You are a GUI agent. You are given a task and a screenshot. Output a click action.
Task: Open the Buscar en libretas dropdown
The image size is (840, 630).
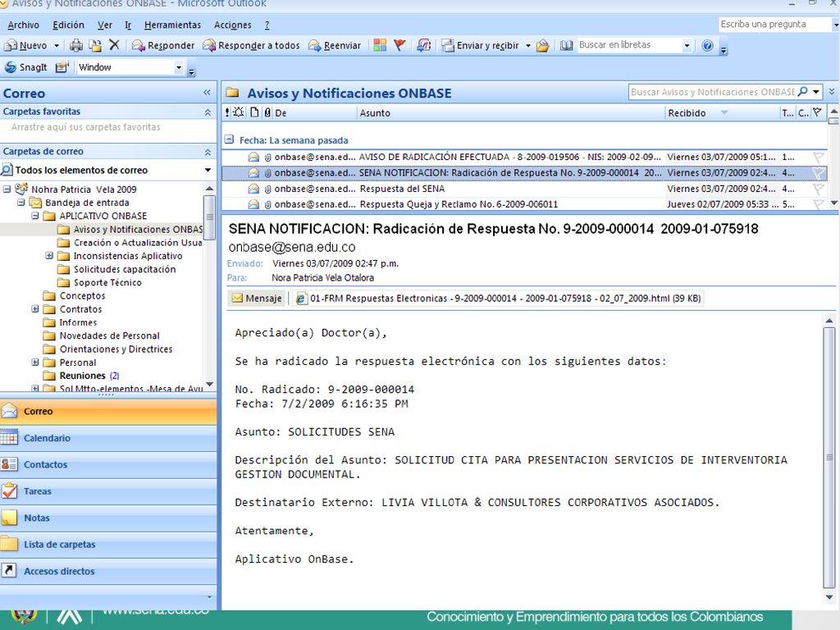687,46
